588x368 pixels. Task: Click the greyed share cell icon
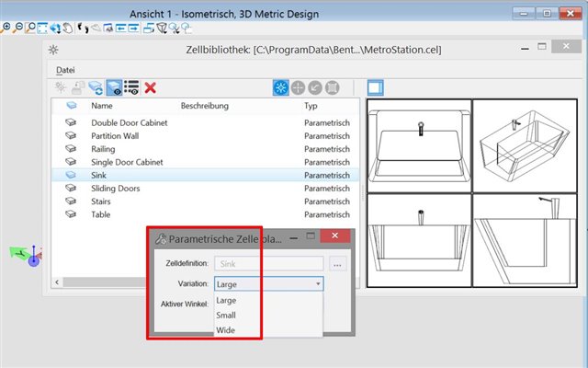pos(78,87)
